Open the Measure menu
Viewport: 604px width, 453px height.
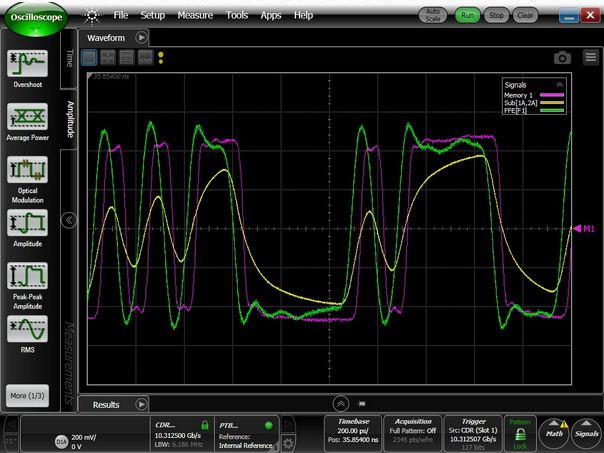click(x=195, y=15)
